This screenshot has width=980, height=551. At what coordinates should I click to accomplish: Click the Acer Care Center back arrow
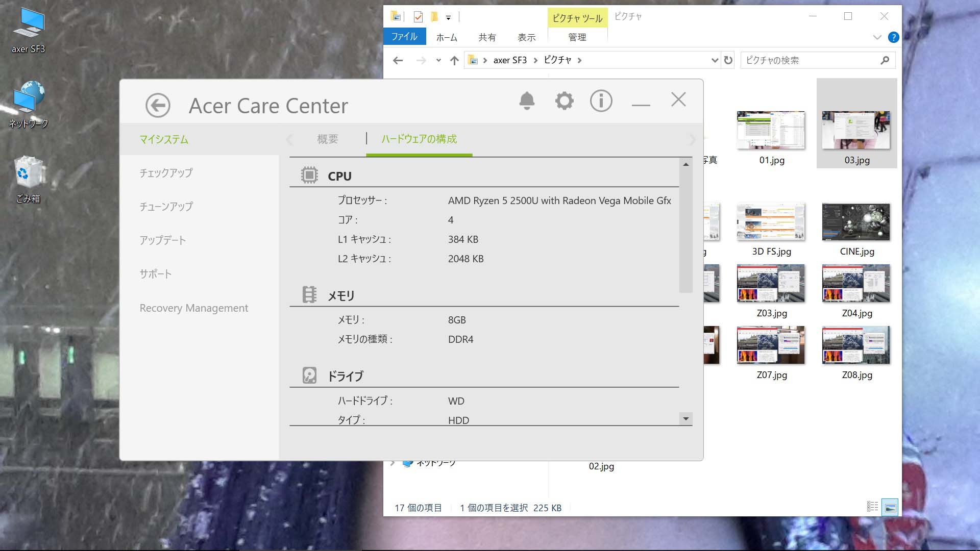(x=158, y=106)
